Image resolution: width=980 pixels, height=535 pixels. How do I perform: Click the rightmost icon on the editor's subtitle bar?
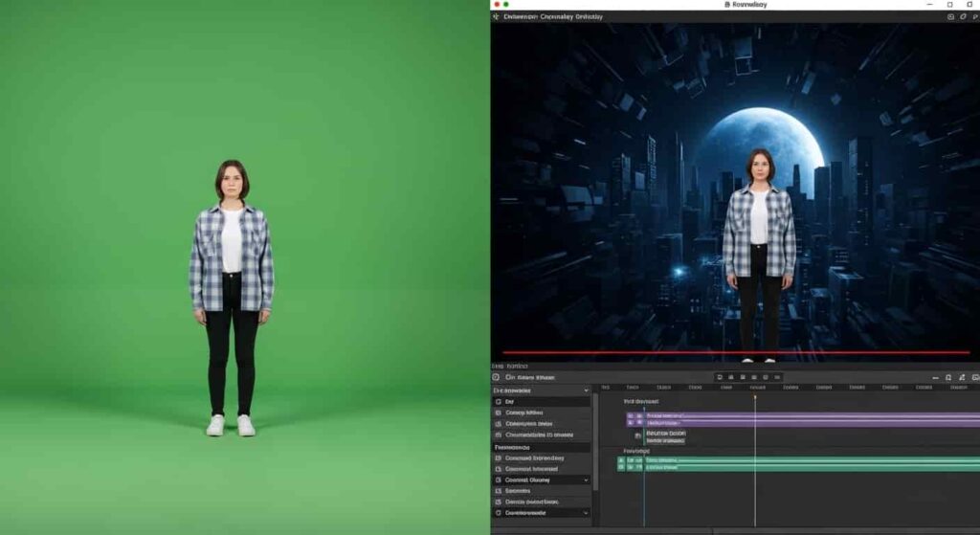coord(974,17)
